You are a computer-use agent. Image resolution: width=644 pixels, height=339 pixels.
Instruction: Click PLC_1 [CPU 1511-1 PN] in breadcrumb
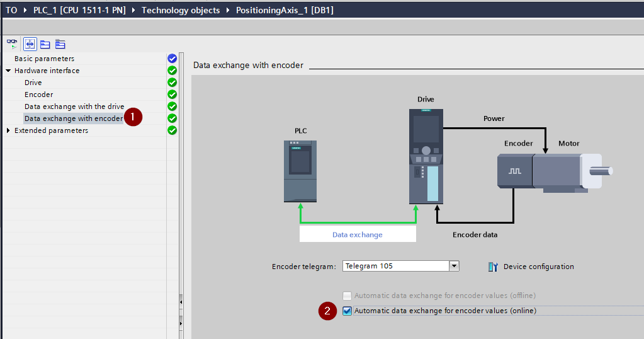click(80, 10)
